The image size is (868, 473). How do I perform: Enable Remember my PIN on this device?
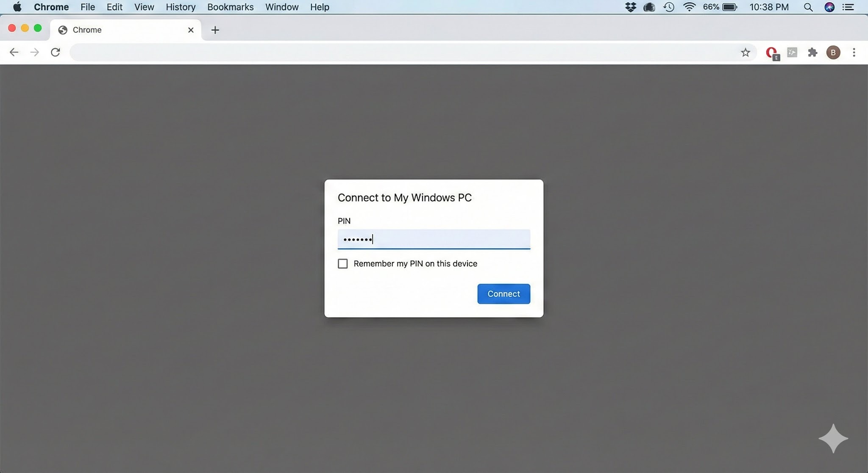coord(342,264)
